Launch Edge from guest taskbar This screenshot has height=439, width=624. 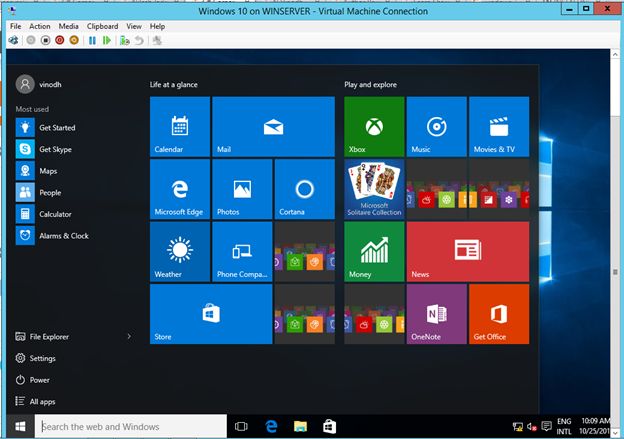click(271, 427)
